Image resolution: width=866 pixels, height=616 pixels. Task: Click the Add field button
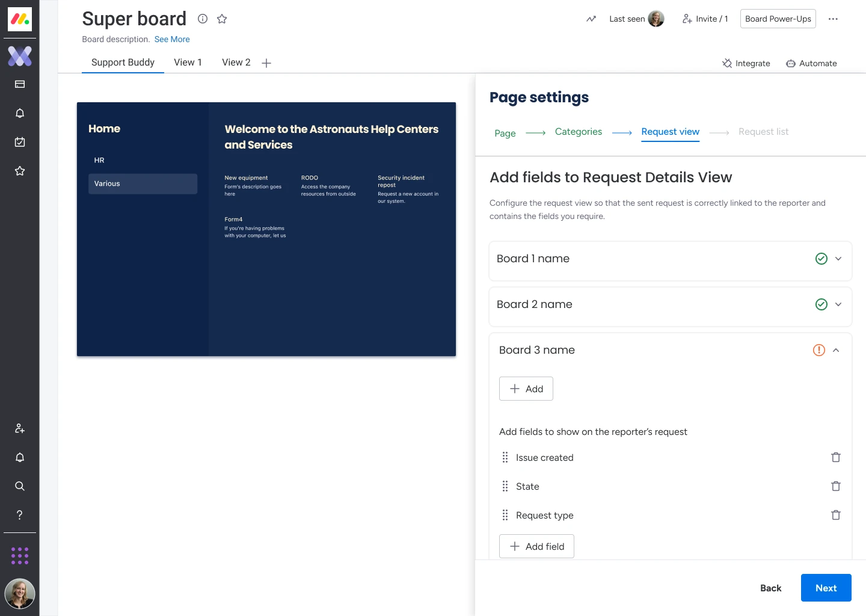coord(536,546)
